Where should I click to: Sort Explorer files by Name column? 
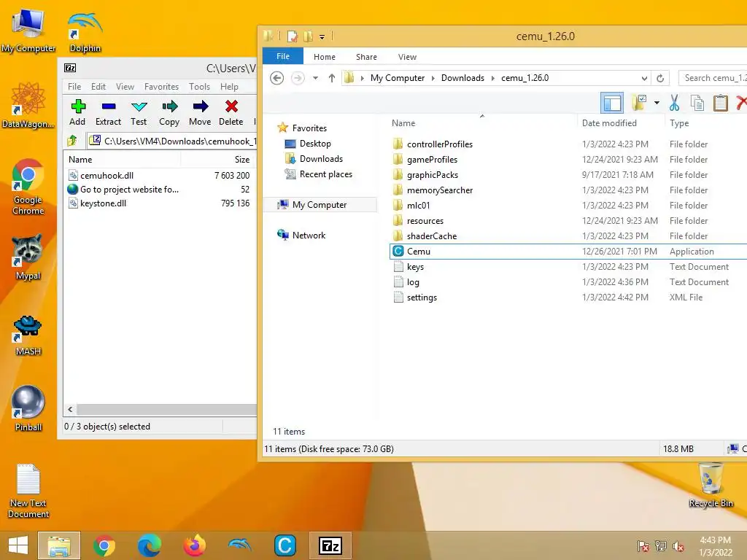[x=403, y=122]
